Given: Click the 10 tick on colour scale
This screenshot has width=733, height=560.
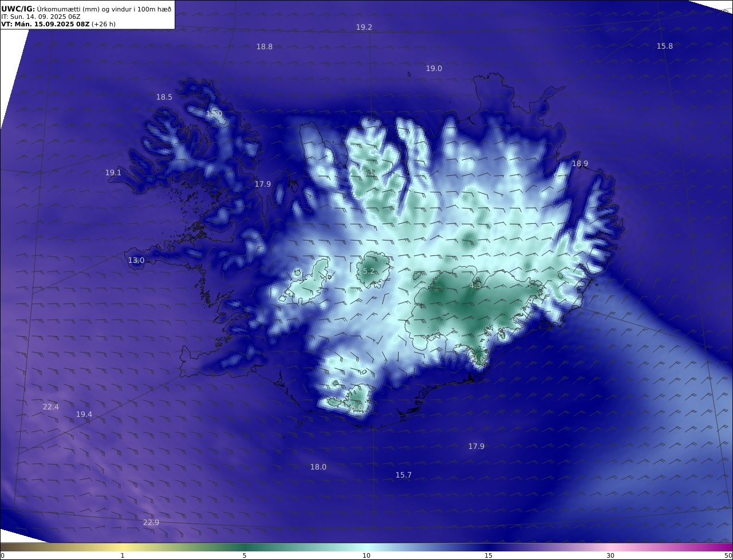Looking at the screenshot, I should (x=366, y=555).
